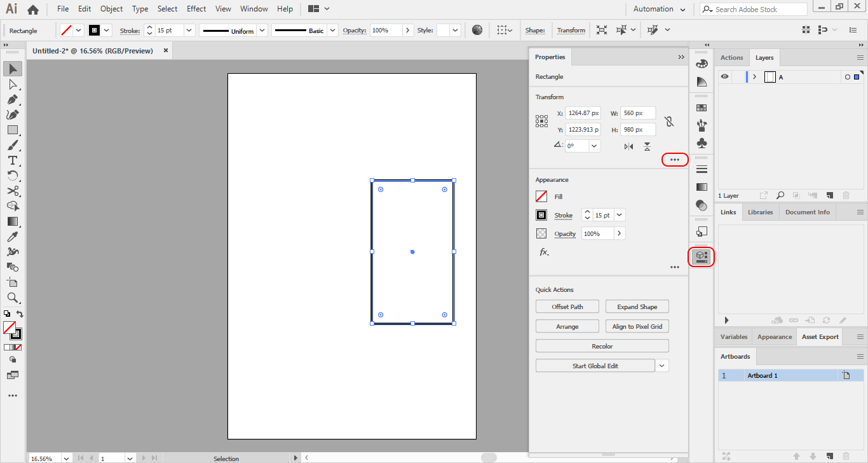This screenshot has height=463, width=868.
Task: Open the Object menu
Action: (x=112, y=9)
